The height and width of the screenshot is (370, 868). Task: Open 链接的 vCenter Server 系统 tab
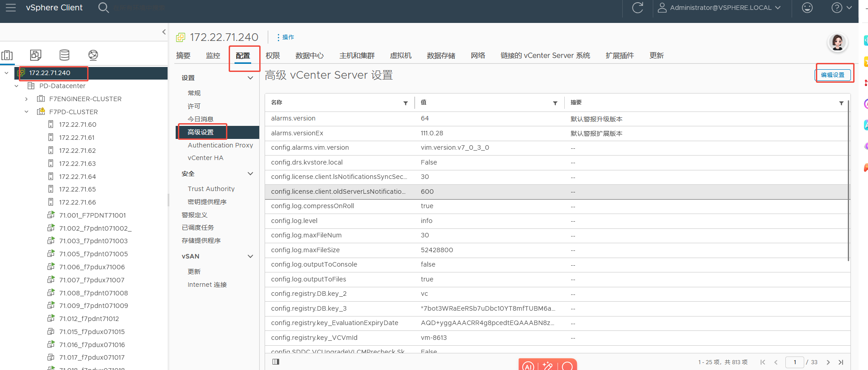[545, 55]
